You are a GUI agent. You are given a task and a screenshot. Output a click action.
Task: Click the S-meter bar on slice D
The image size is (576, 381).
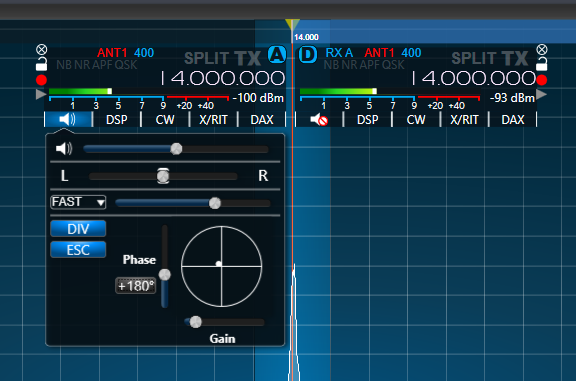click(x=390, y=91)
